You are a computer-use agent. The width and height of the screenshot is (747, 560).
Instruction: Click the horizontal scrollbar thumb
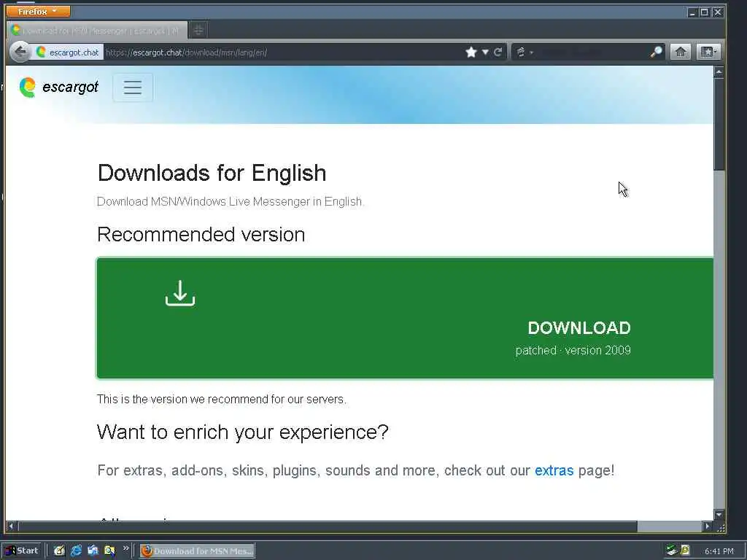click(328, 526)
